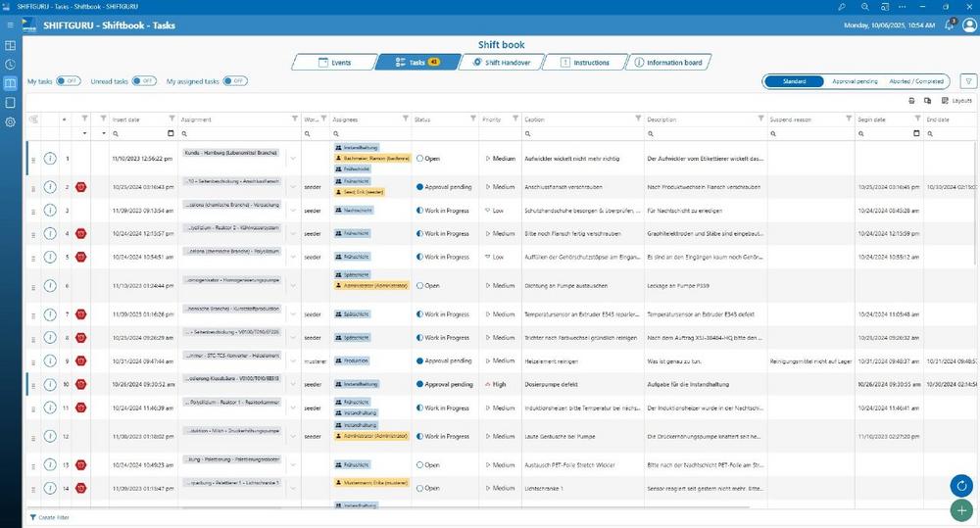The width and height of the screenshot is (980, 528).
Task: Select the Approval pending view
Action: tap(854, 81)
